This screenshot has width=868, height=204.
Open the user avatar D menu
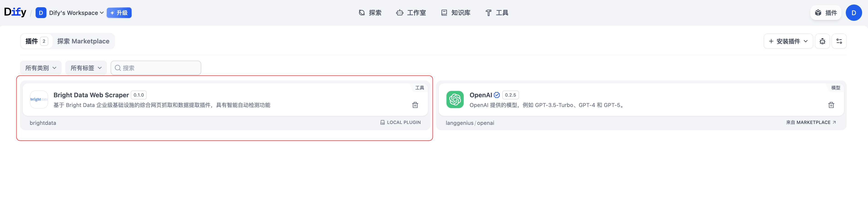pos(853,13)
